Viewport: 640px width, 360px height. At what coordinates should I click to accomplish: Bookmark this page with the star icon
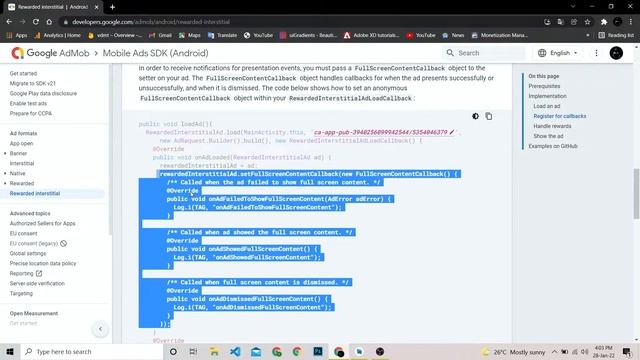point(587,22)
